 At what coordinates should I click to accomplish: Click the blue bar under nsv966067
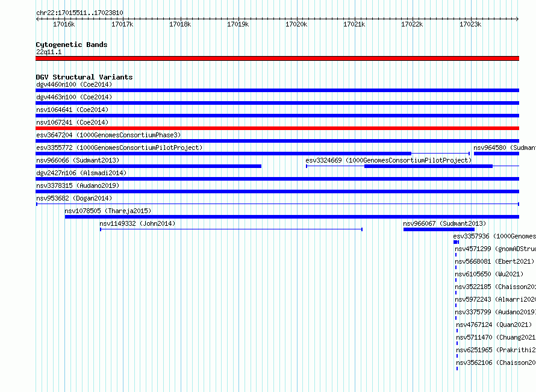(439, 229)
